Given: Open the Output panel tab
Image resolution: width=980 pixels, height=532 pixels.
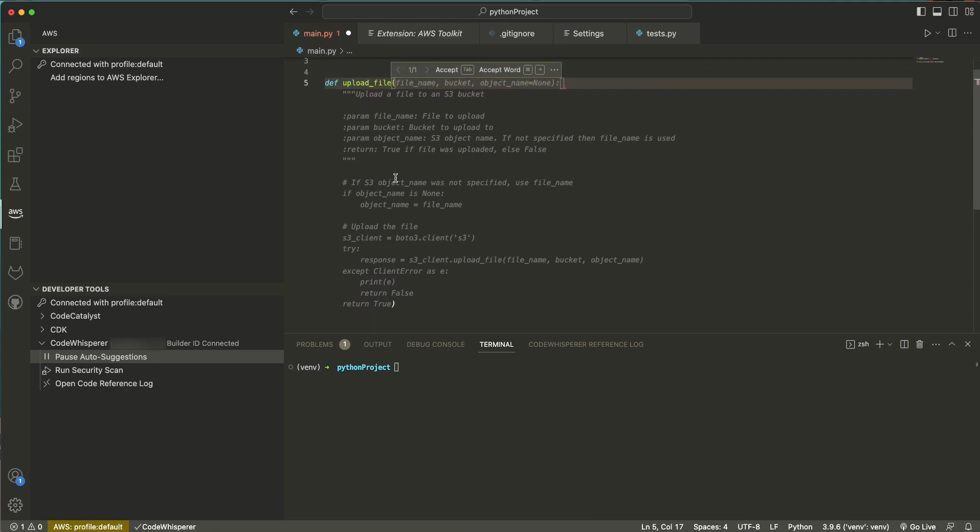Looking at the screenshot, I should pyautogui.click(x=378, y=345).
